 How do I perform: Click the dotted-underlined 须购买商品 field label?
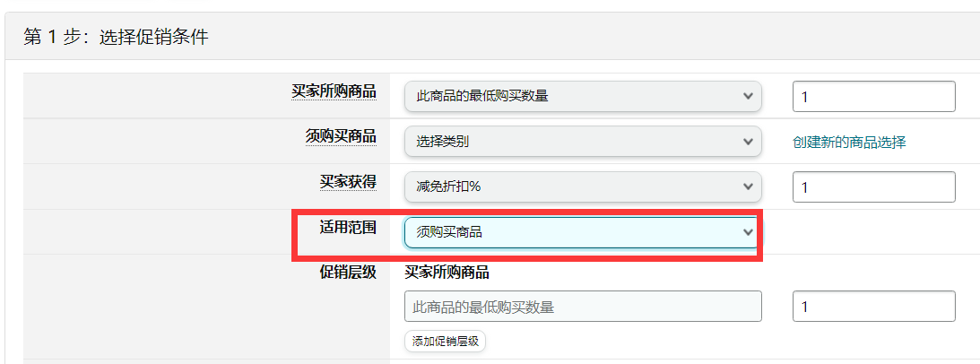[x=341, y=136]
